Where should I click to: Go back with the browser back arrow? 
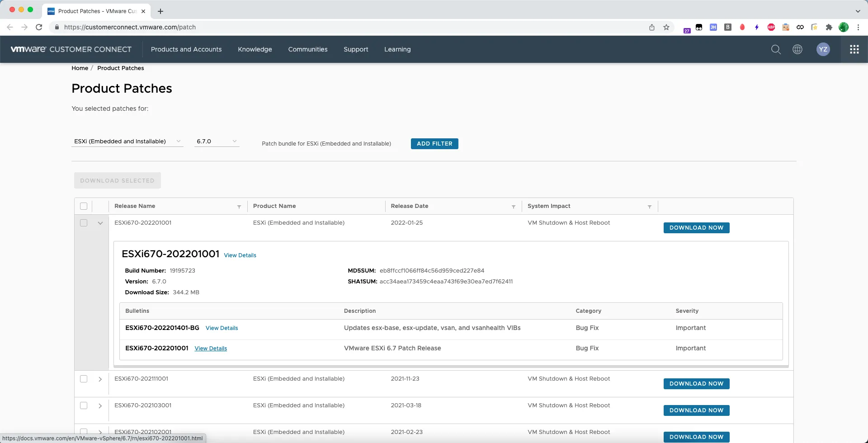point(10,27)
